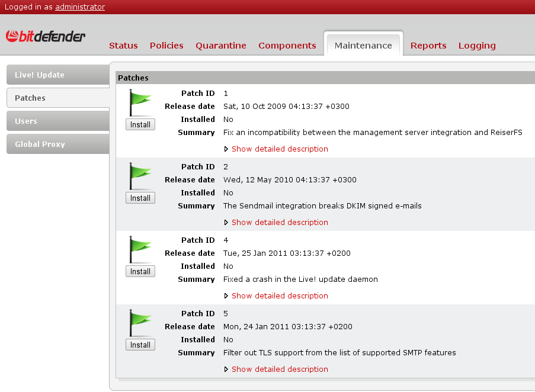Click the green flag icon for patch 2
The image size is (535, 392).
point(140,176)
